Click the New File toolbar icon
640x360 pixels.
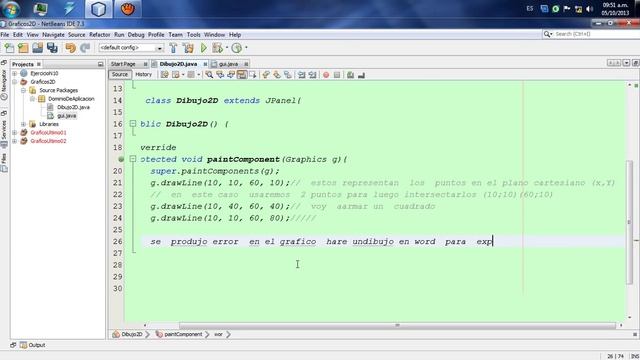coord(9,48)
